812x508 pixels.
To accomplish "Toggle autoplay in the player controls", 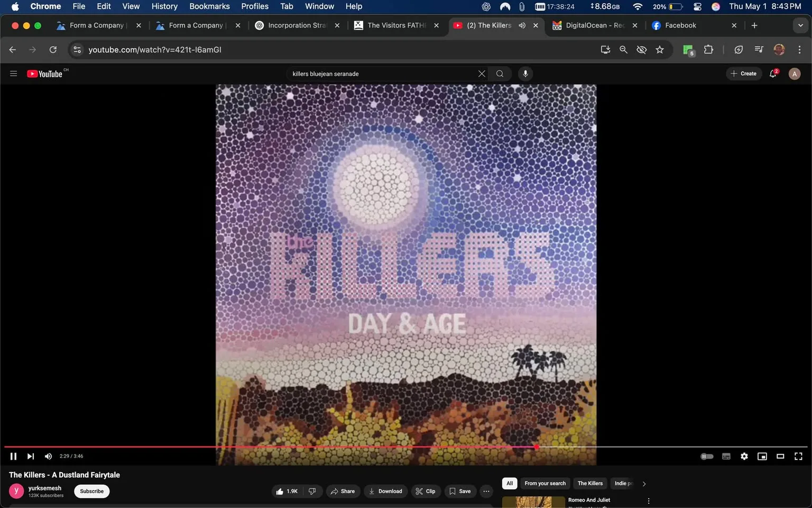I will click(707, 456).
